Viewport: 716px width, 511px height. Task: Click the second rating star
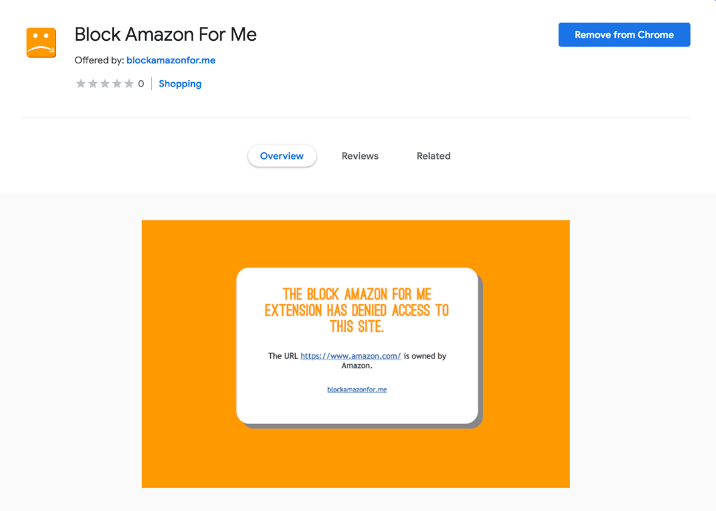(93, 84)
